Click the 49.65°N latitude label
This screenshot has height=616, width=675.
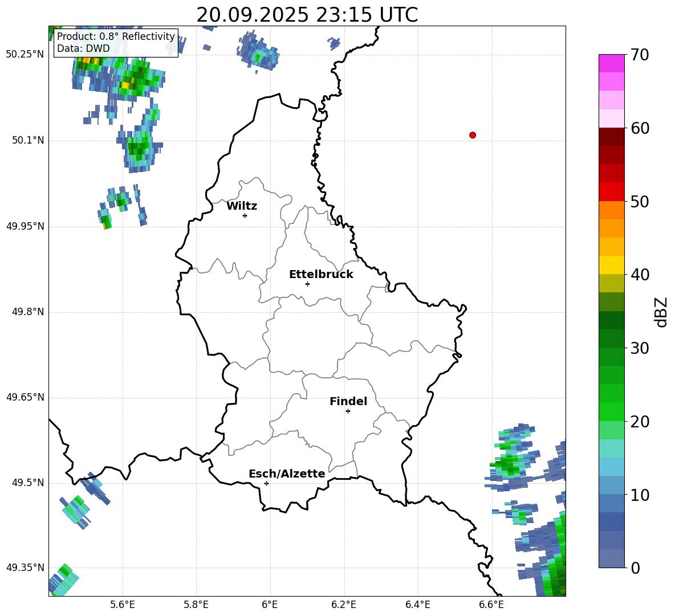[x=25, y=397]
